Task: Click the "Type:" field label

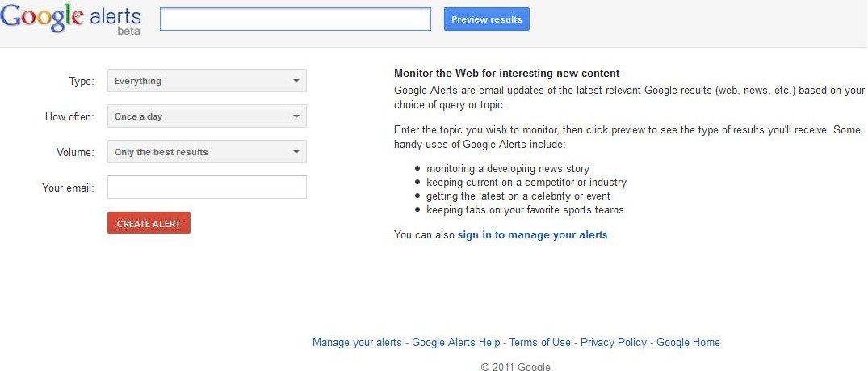Action: click(x=82, y=82)
